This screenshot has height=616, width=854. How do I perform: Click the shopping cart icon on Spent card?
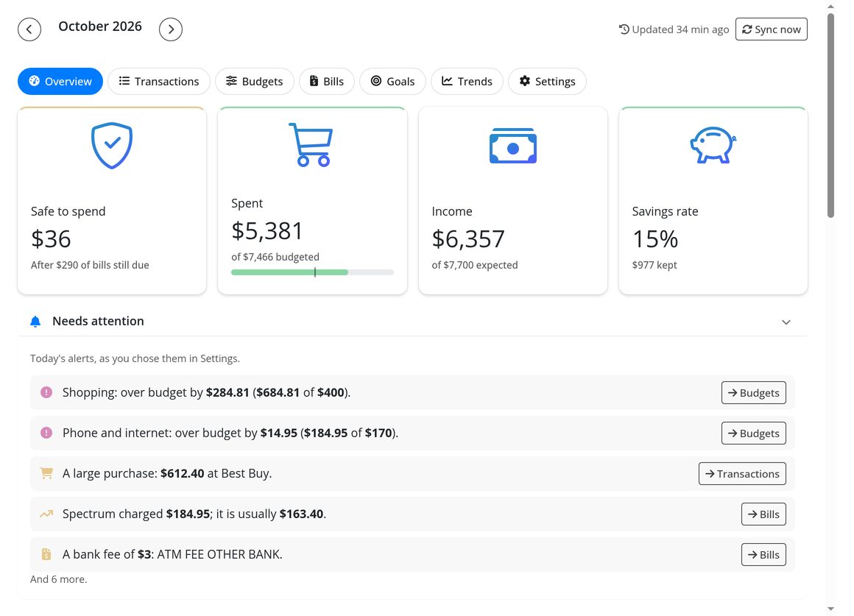tap(311, 145)
